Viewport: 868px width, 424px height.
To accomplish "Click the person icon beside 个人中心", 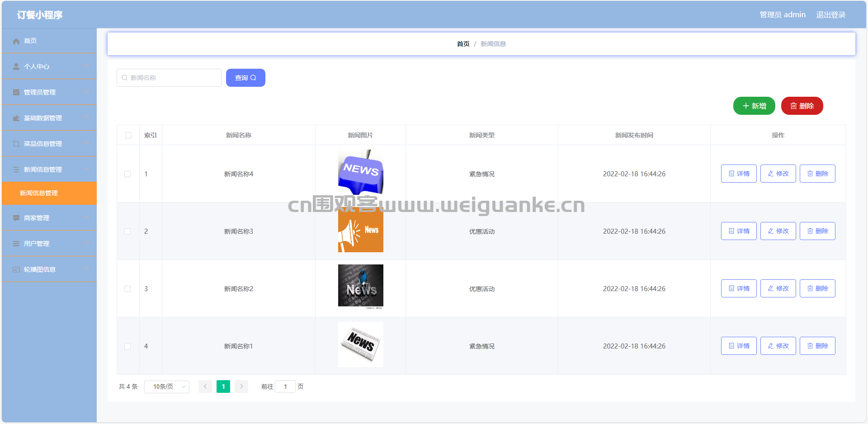I will point(16,67).
